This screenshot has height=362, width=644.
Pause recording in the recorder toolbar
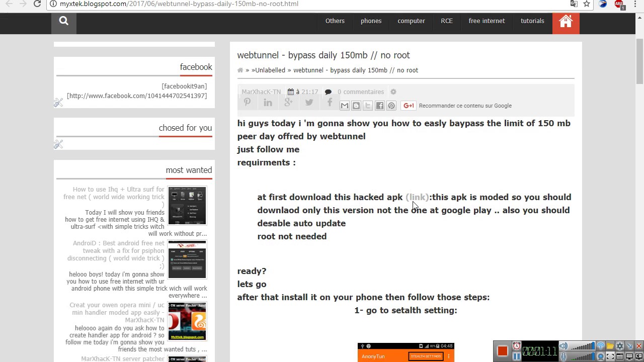click(x=517, y=356)
